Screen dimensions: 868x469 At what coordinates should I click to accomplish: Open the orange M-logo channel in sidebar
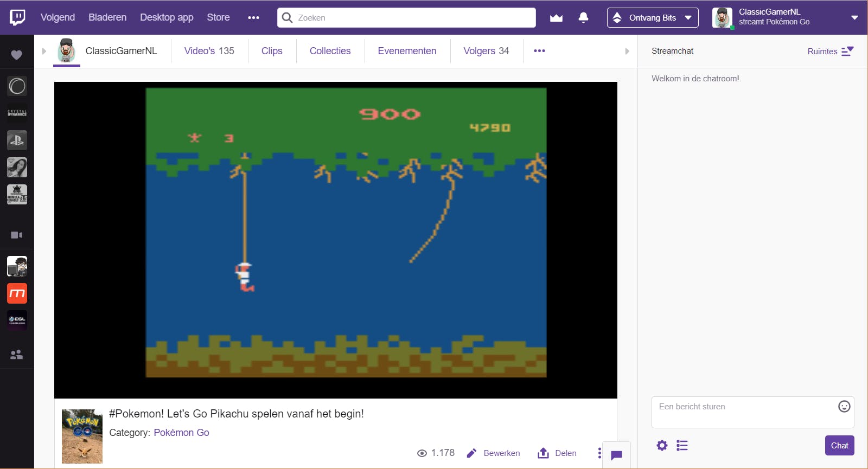pyautogui.click(x=17, y=293)
